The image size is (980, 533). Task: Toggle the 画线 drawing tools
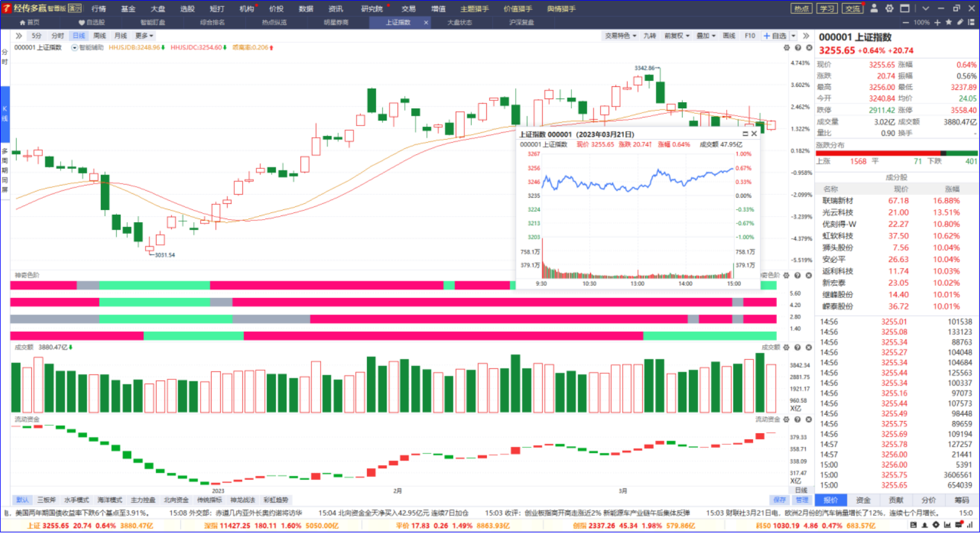(729, 36)
